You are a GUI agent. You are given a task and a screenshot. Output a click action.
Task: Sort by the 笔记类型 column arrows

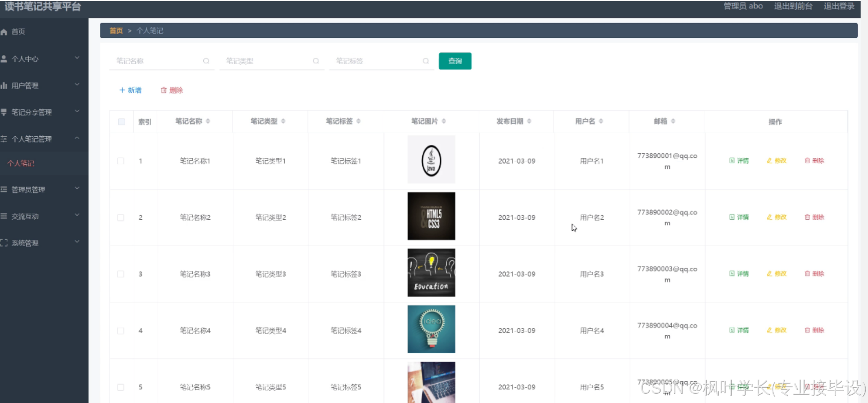click(x=283, y=121)
